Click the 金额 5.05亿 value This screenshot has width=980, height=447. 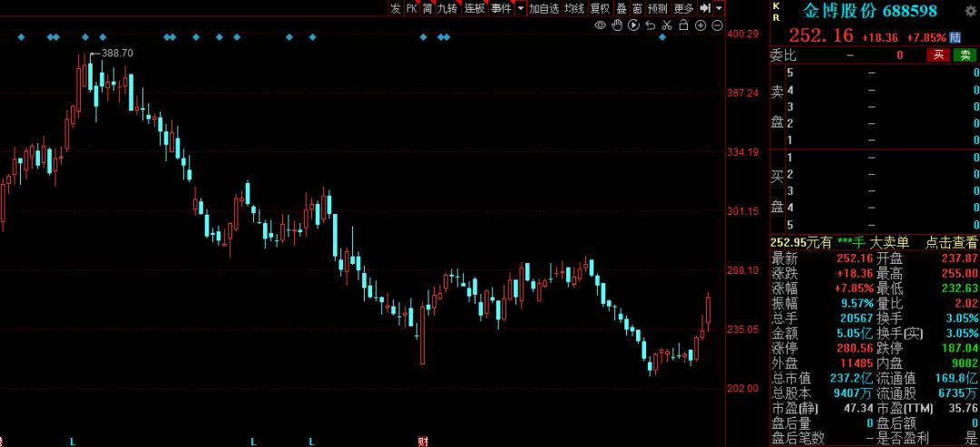point(855,334)
